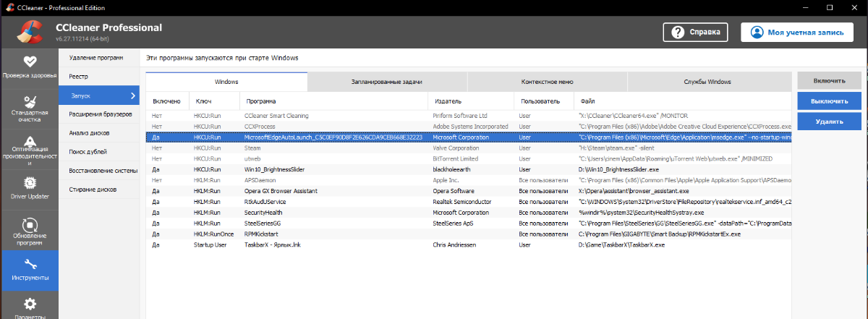
Task: Open the Службы Windows tab
Action: (x=707, y=82)
